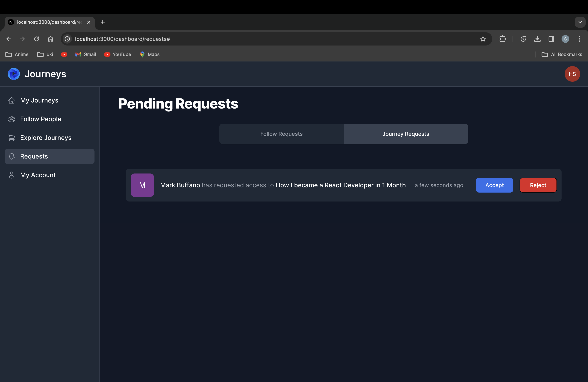This screenshot has height=382, width=588.
Task: Reject Mark Buffano's journey request
Action: pyautogui.click(x=538, y=185)
